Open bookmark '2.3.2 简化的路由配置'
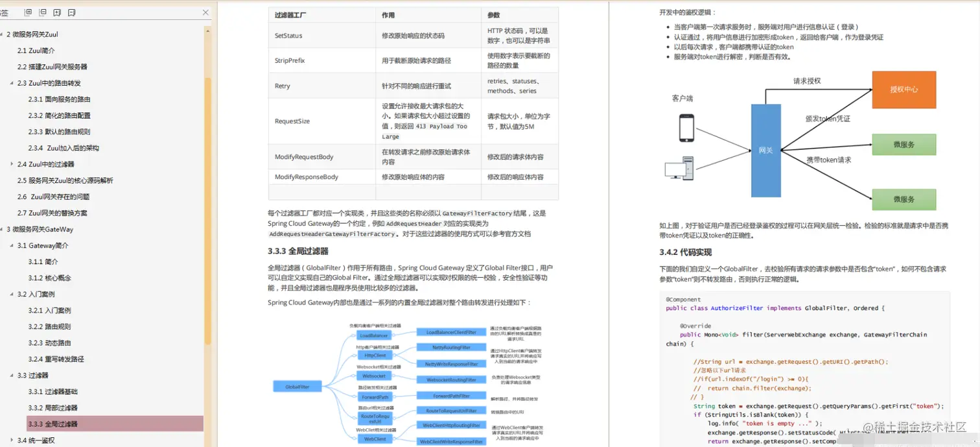The image size is (980, 447). 60,115
